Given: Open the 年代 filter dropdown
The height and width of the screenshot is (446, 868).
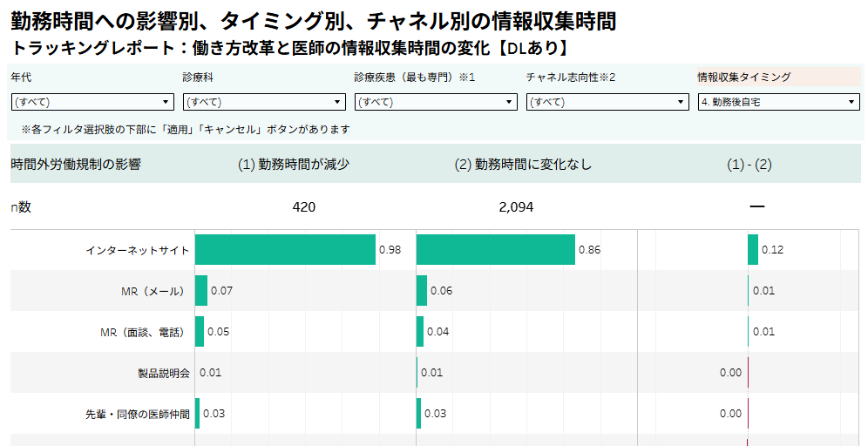Looking at the screenshot, I should click(93, 102).
